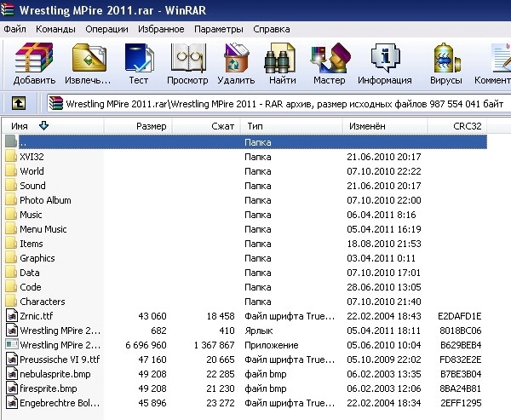Open the Справка menu
Image resolution: width=511 pixels, height=420 pixels.
click(272, 29)
